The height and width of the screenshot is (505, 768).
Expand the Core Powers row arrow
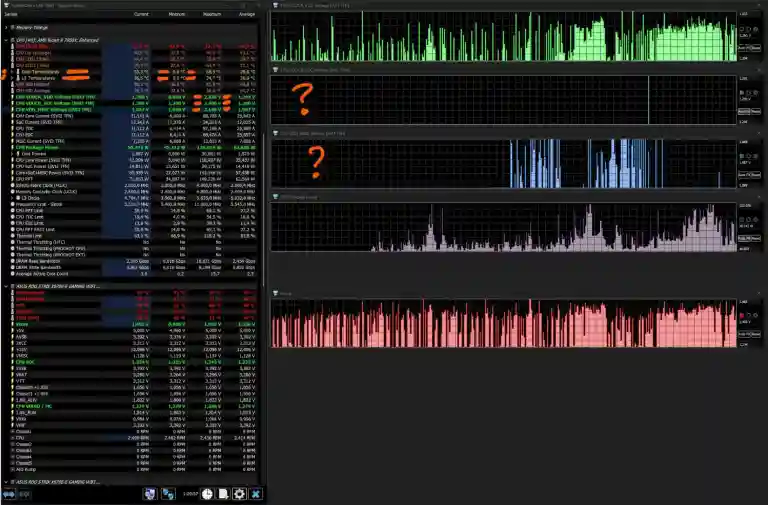[13, 154]
